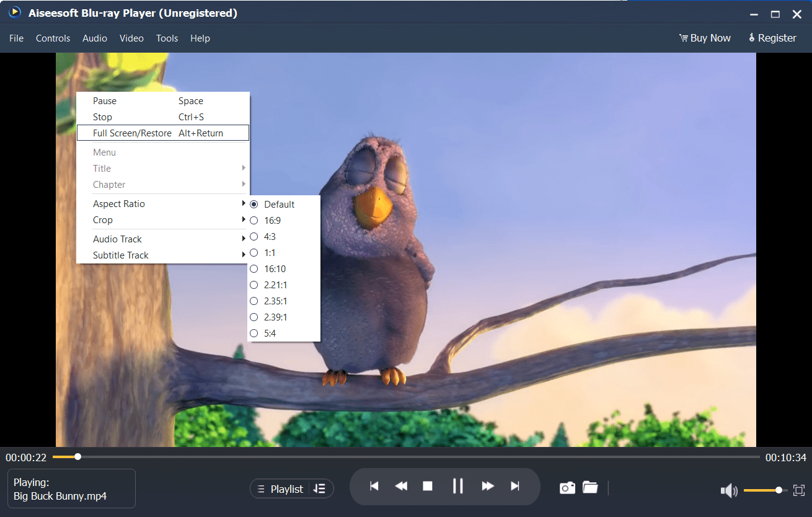Image resolution: width=812 pixels, height=517 pixels.
Task: Take a snapshot with the camera icon
Action: pos(567,488)
